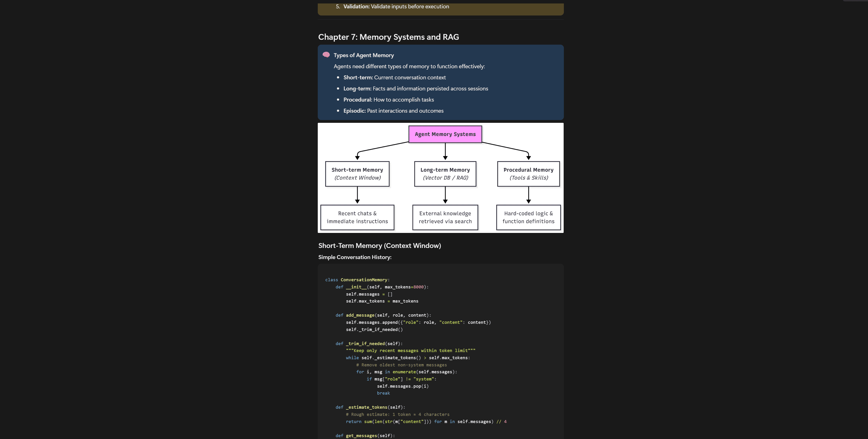The width and height of the screenshot is (868, 439).
Task: Select the Procedural Memory (Tools & Skills) box
Action: pos(528,174)
